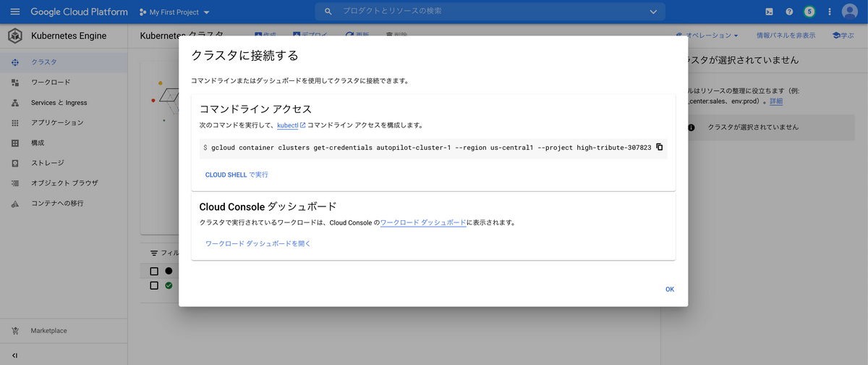This screenshot has height=365, width=868.
Task: Click the 構成 sidebar icon
Action: [x=15, y=143]
